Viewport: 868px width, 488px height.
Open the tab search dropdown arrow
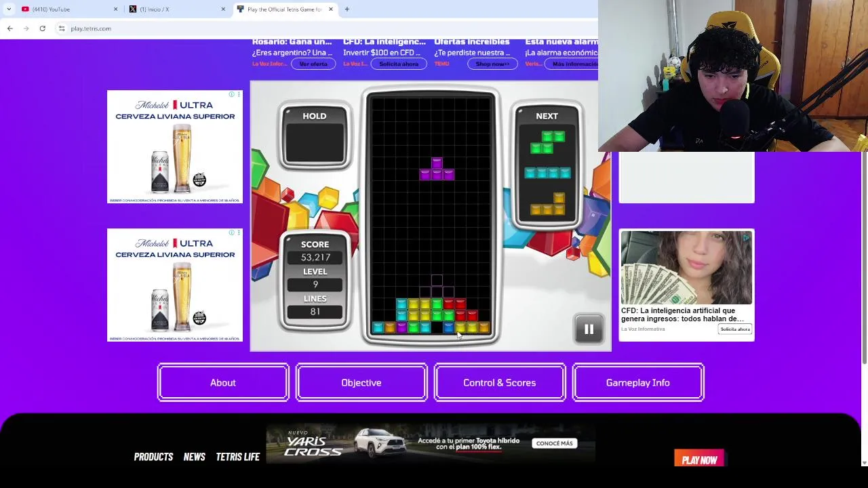tap(9, 9)
